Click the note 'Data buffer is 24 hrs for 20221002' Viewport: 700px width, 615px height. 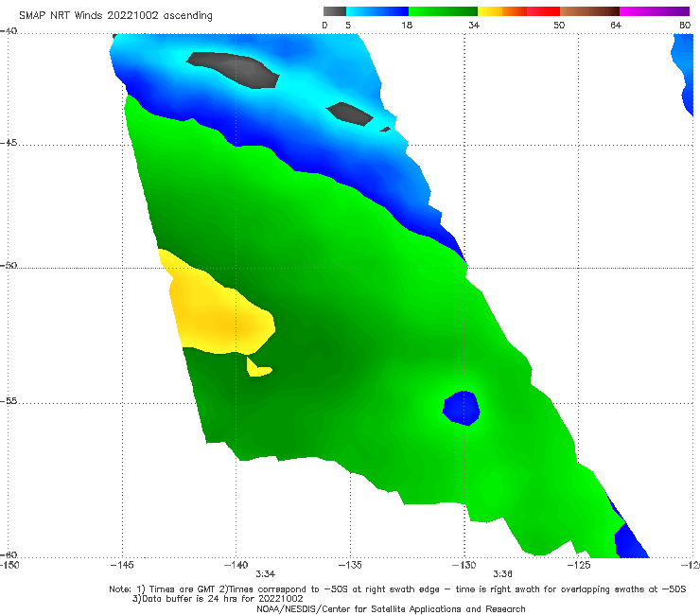218,599
